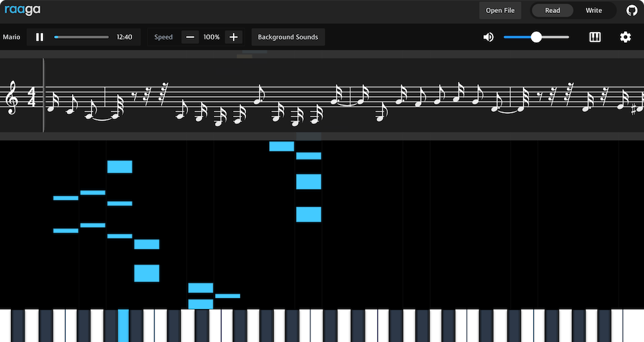Open the piano keyboard instrument icon
The width and height of the screenshot is (644, 342).
594,37
